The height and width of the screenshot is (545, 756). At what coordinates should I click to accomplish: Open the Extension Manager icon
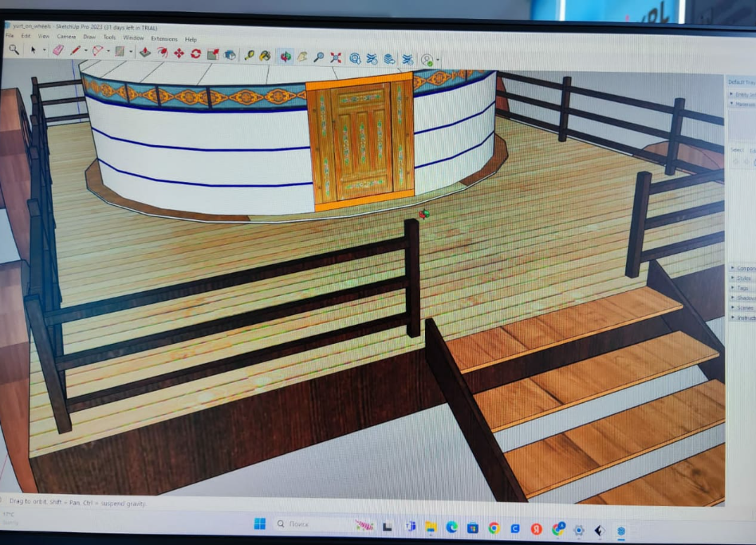[408, 59]
